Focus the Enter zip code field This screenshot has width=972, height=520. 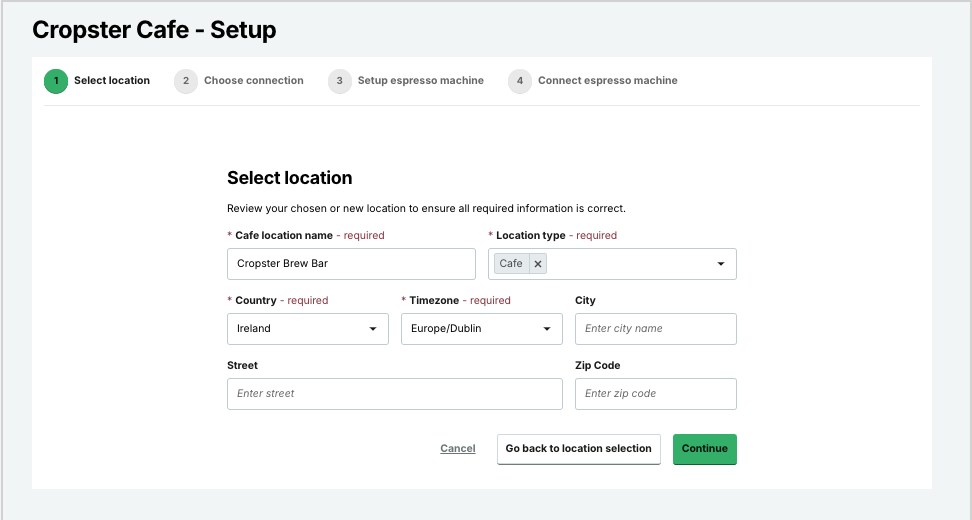pyautogui.click(x=656, y=394)
